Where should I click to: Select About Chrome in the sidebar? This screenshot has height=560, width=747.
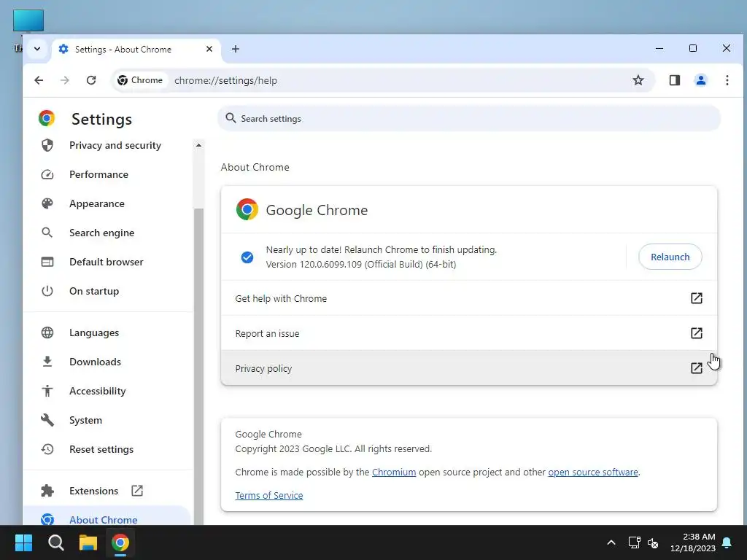(x=108, y=517)
